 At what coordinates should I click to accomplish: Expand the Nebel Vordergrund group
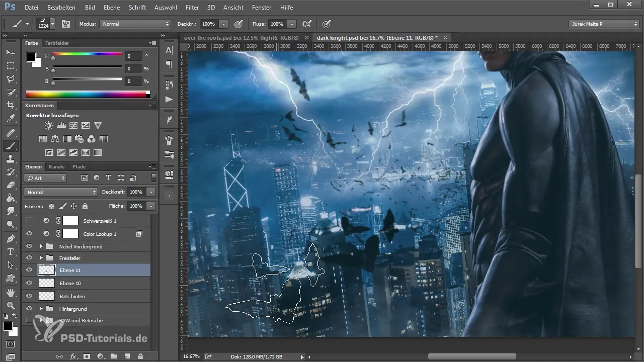pos(41,246)
